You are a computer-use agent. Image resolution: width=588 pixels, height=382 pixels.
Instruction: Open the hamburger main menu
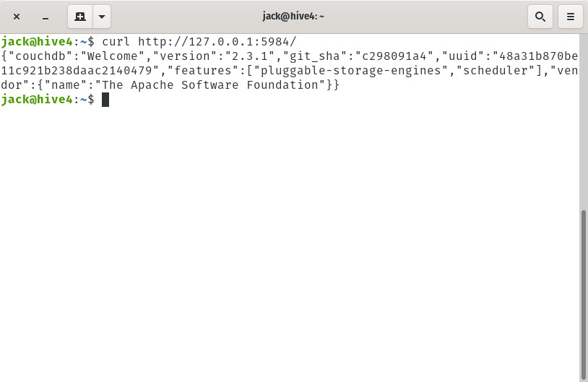point(571,17)
